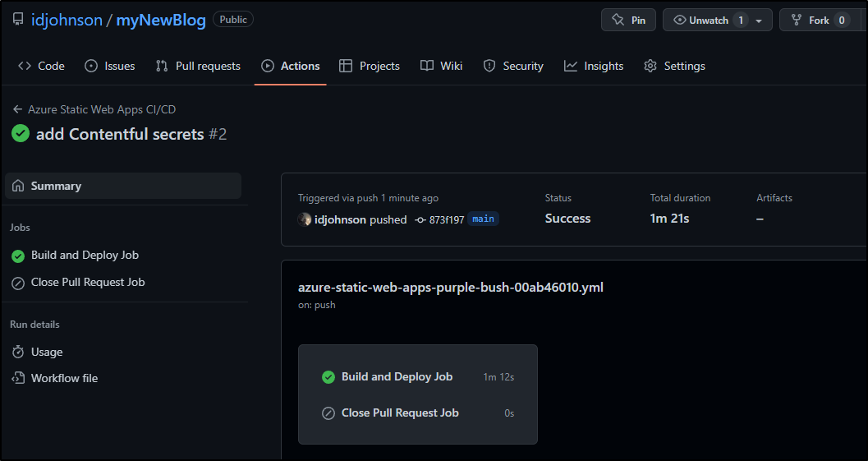Click the total duration 1m 21s

tap(669, 219)
